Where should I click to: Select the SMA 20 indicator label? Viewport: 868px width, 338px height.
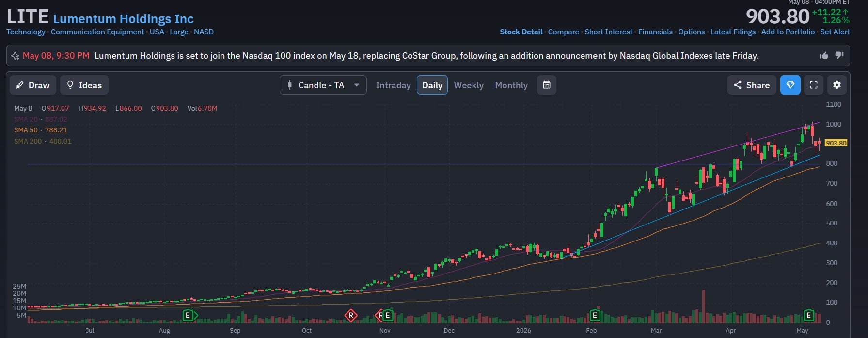[41, 119]
